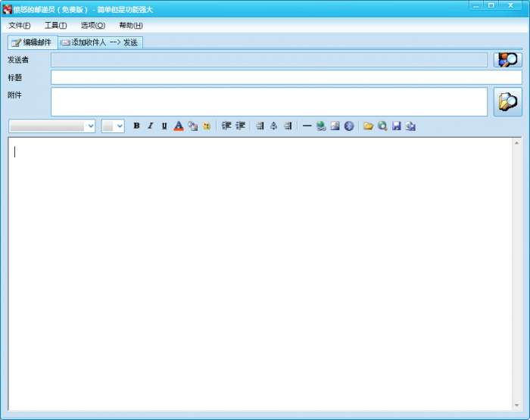
Task: Toggle bold formatting in the toolbar
Action: 136,126
